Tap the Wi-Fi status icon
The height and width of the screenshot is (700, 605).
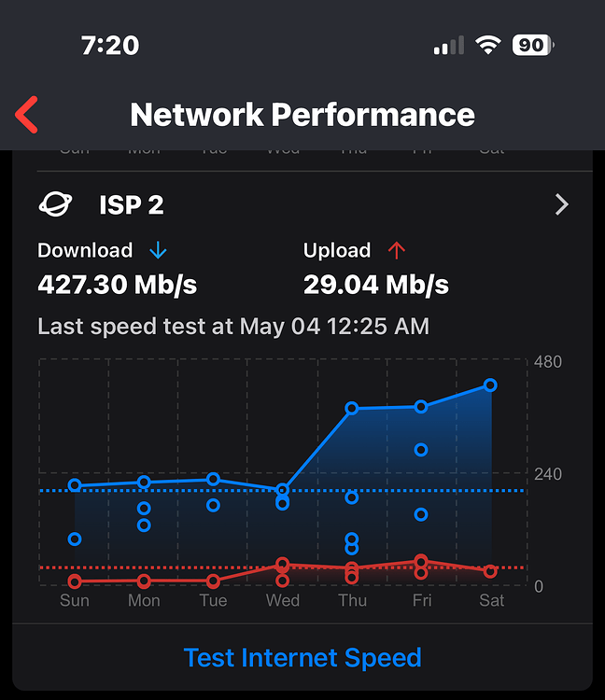[487, 45]
